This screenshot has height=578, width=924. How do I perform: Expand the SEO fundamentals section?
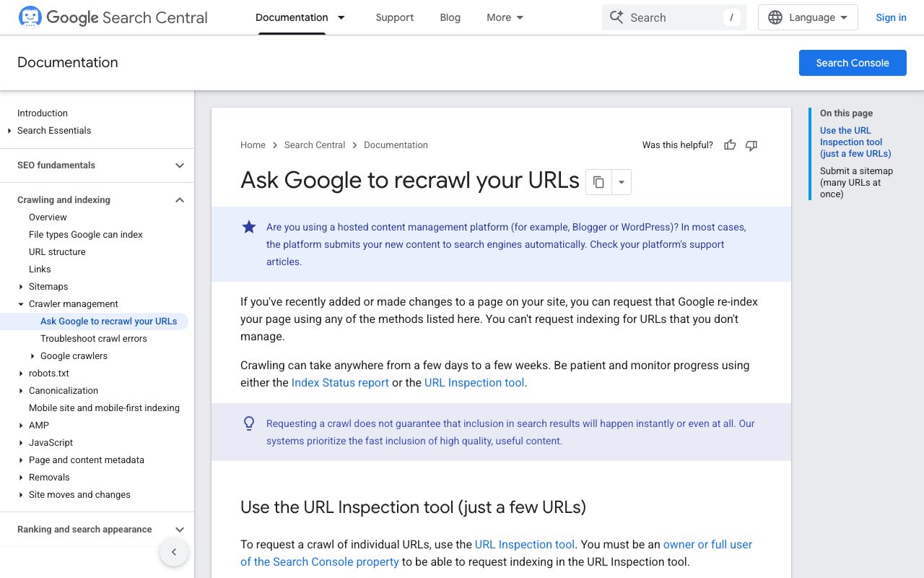(x=180, y=165)
